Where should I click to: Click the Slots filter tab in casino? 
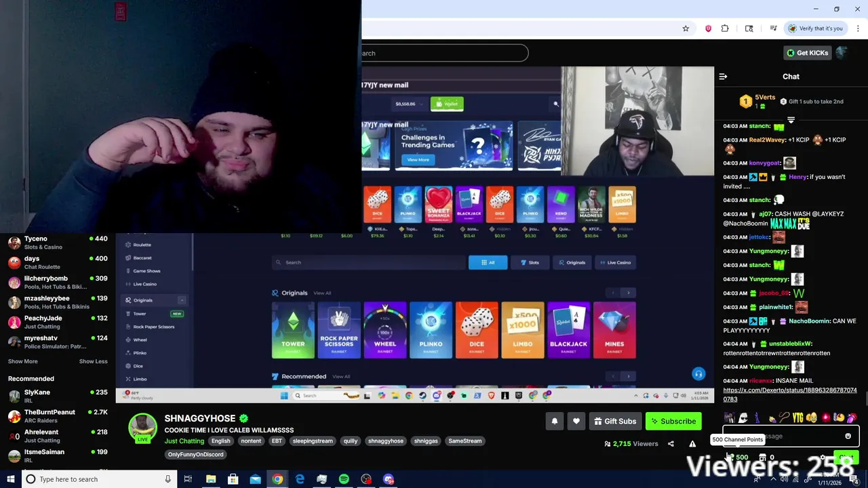[530, 262]
